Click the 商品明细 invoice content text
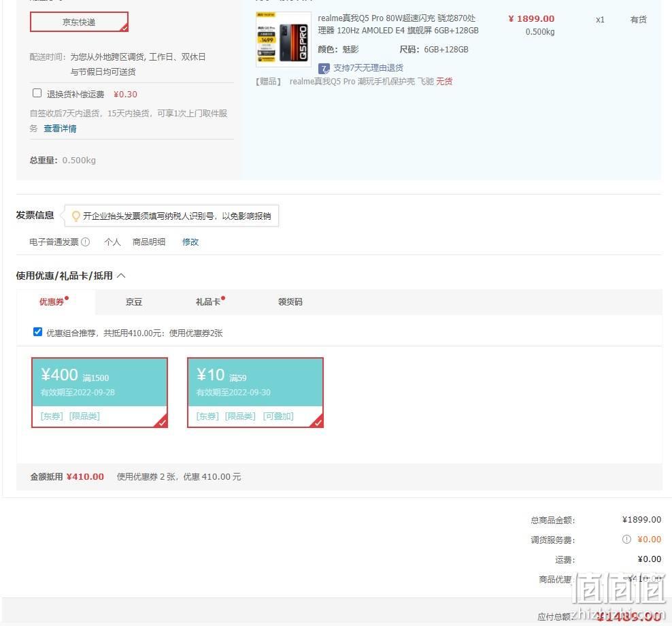This screenshot has height=626, width=672. coord(149,242)
